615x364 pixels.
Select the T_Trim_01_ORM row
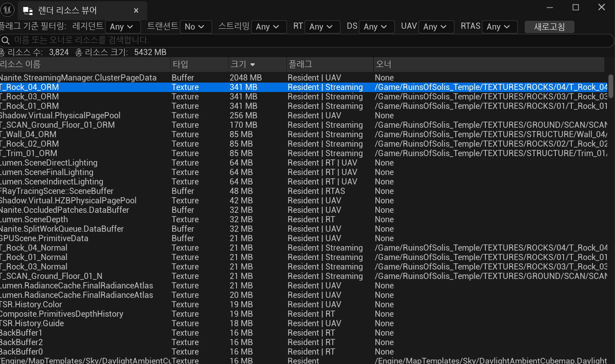304,153
